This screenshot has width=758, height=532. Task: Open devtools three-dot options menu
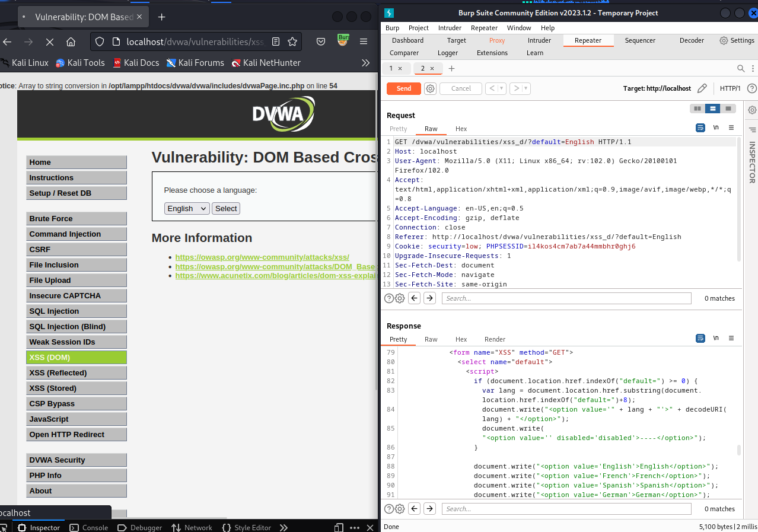pyautogui.click(x=355, y=527)
